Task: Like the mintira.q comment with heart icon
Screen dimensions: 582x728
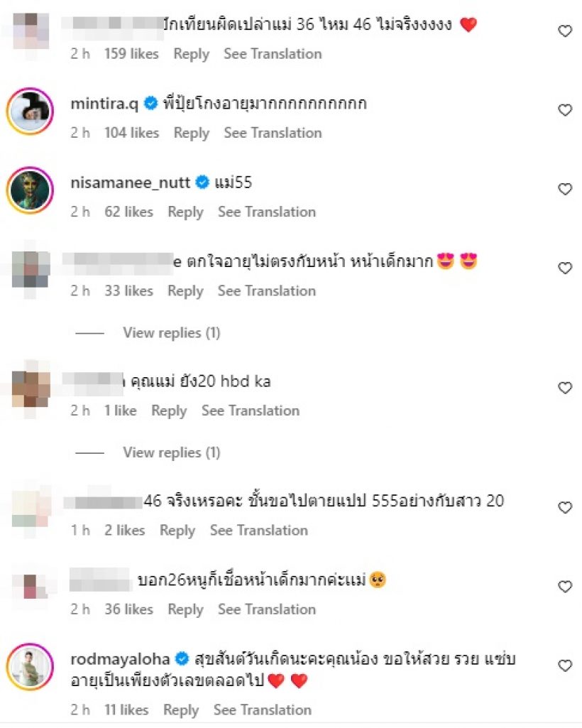Action: click(565, 110)
